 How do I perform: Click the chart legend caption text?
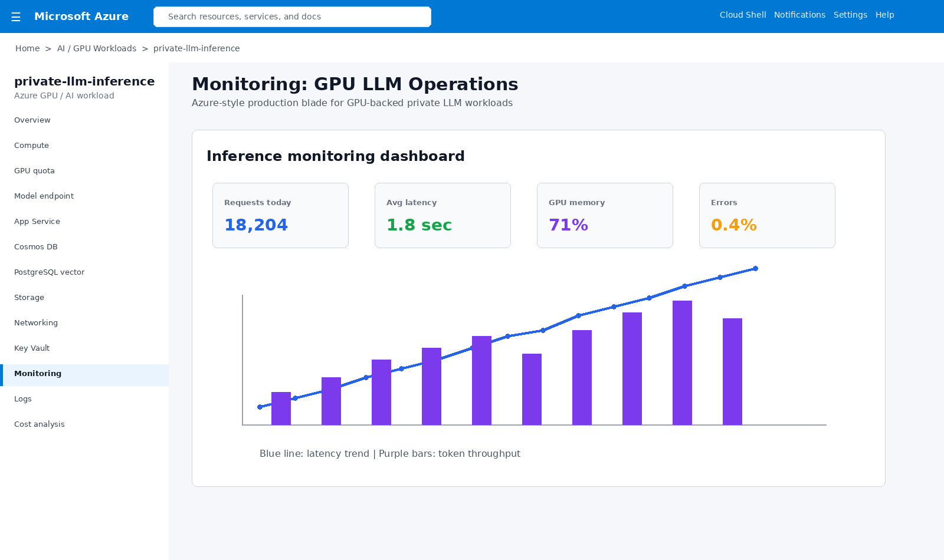point(390,454)
